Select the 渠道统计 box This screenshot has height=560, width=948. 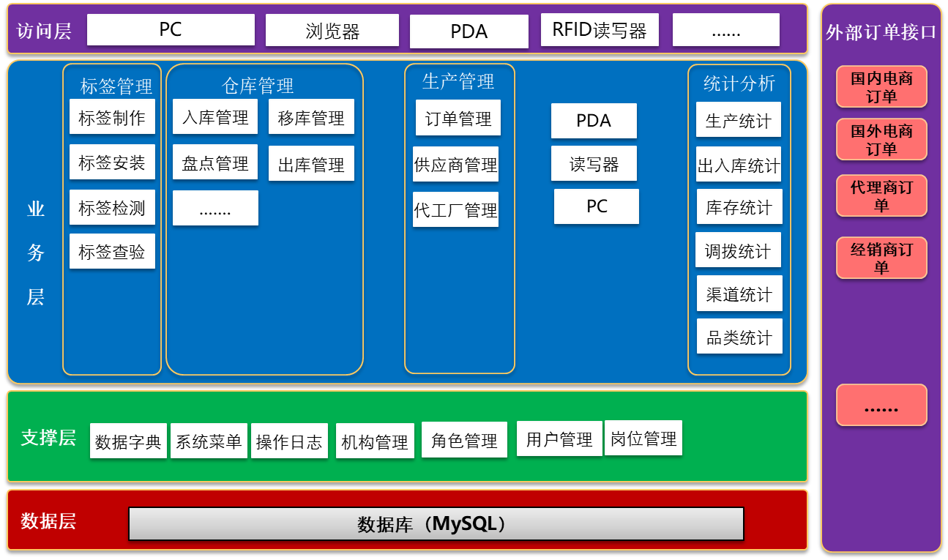[739, 293]
